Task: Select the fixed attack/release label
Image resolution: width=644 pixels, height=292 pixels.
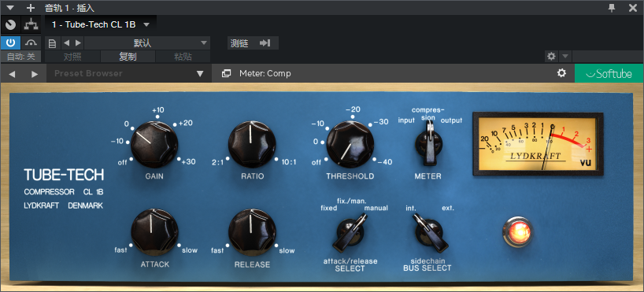Action: tap(328, 209)
